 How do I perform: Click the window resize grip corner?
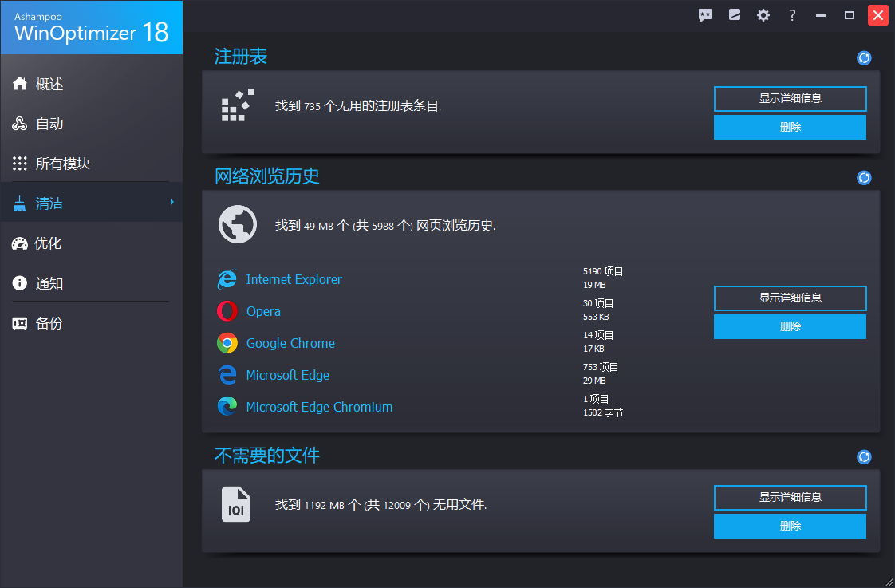coord(889,582)
